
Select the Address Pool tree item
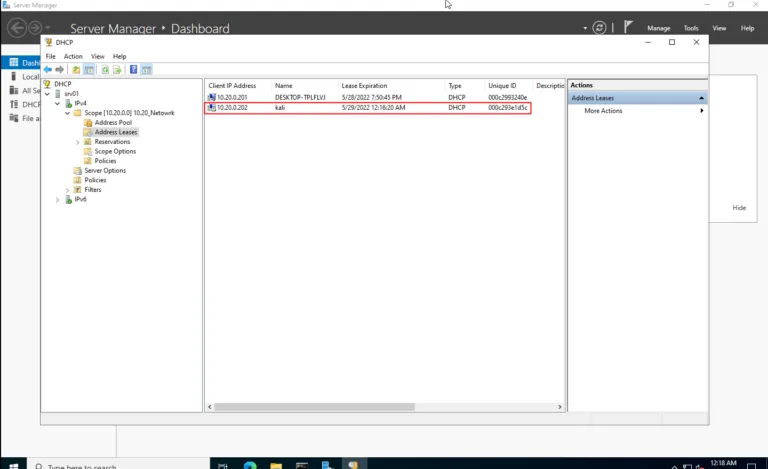tap(113, 122)
